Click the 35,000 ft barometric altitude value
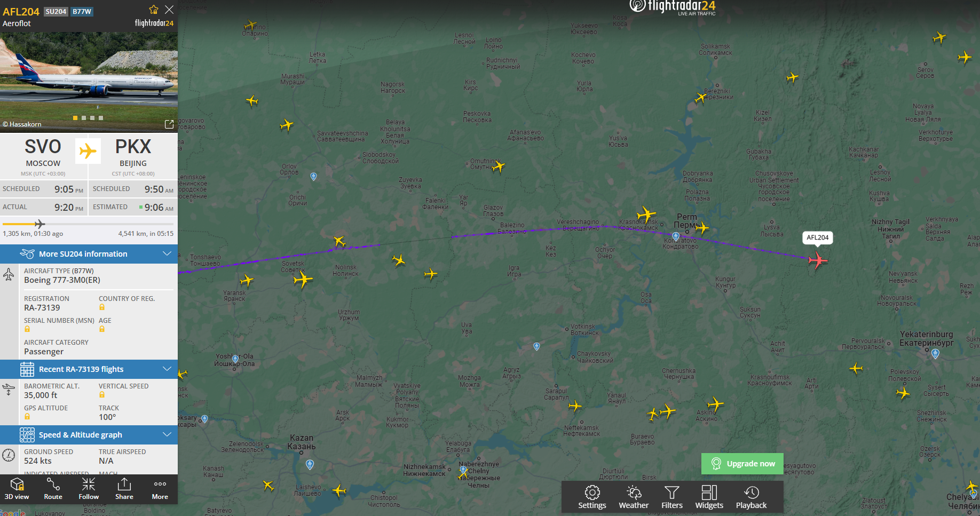Screen dimensions: 980x516 pyautogui.click(x=41, y=395)
